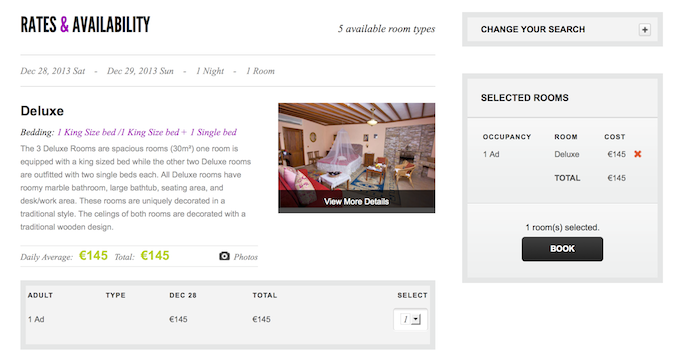The width and height of the screenshot is (680, 361).
Task: Click the '1 Ad' cell in rates table
Action: [x=36, y=319]
